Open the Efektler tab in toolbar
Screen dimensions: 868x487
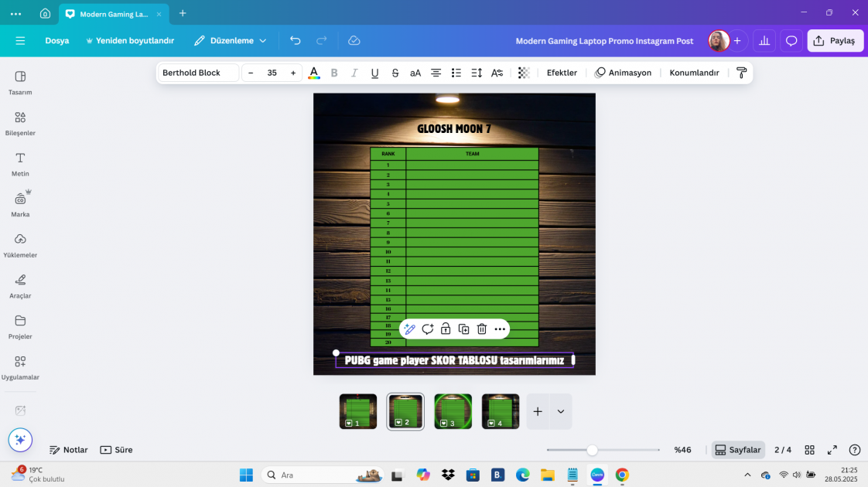click(562, 73)
